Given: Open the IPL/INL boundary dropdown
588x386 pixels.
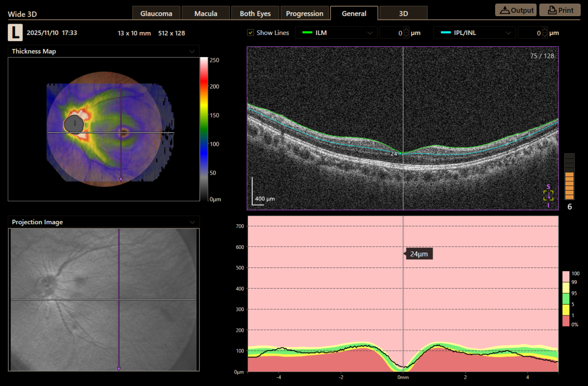Looking at the screenshot, I should tap(509, 32).
